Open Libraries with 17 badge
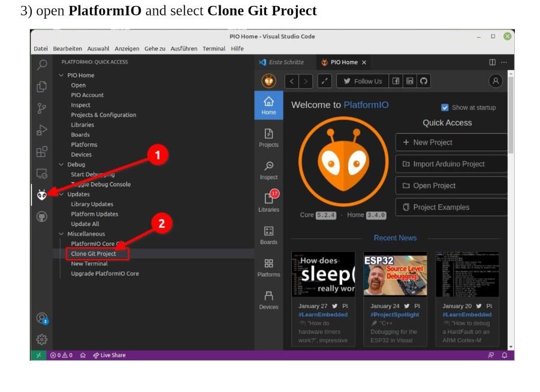 pyautogui.click(x=269, y=203)
